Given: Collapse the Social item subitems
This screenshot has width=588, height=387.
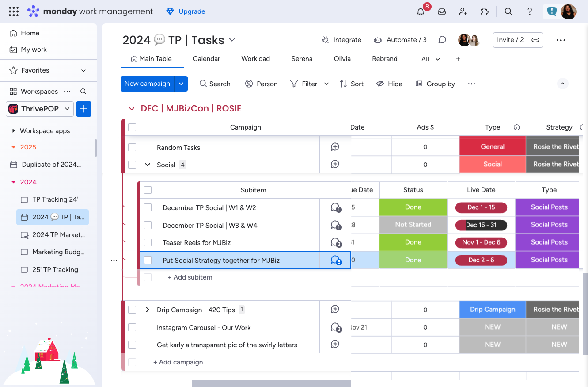Looking at the screenshot, I should coord(148,165).
